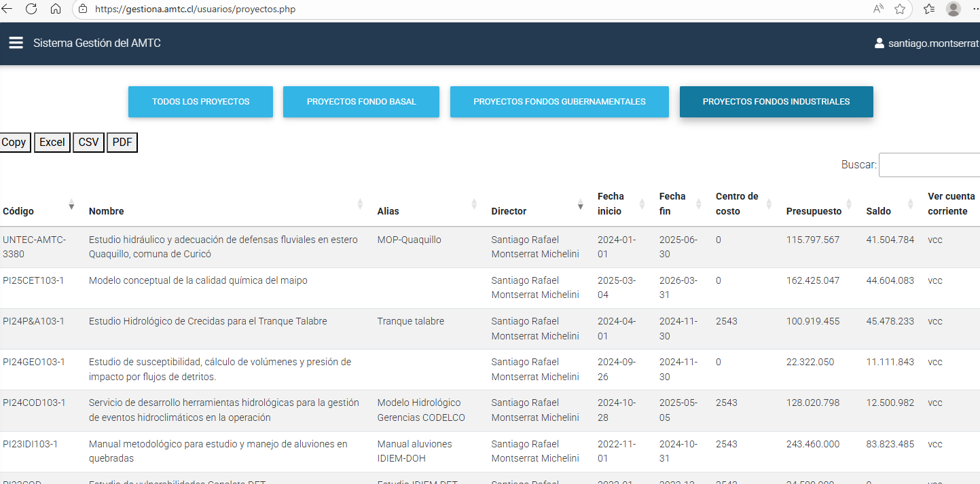Switch to Proyectos Fondo Basal tab

click(x=361, y=102)
